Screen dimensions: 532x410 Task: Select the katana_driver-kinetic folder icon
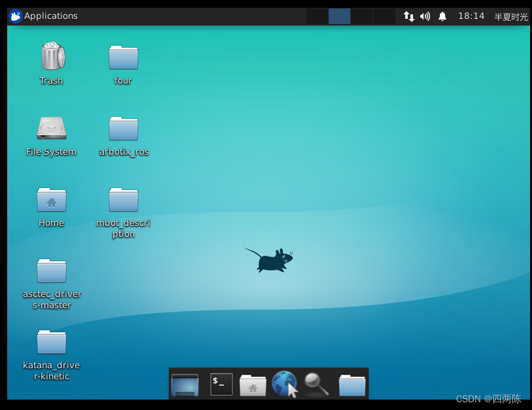[52, 342]
